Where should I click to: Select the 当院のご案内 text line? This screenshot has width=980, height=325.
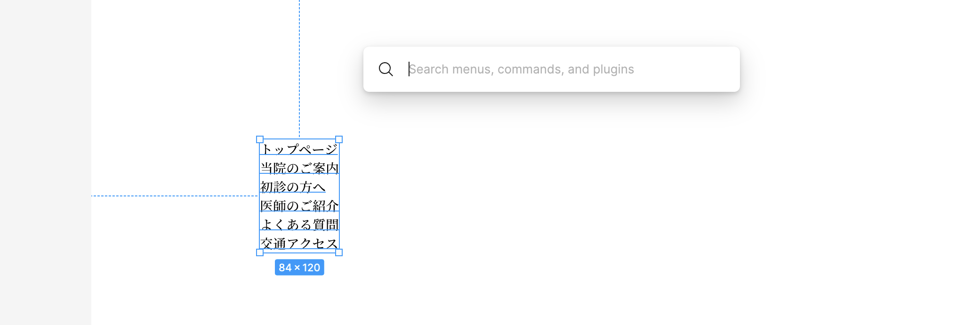(x=299, y=168)
